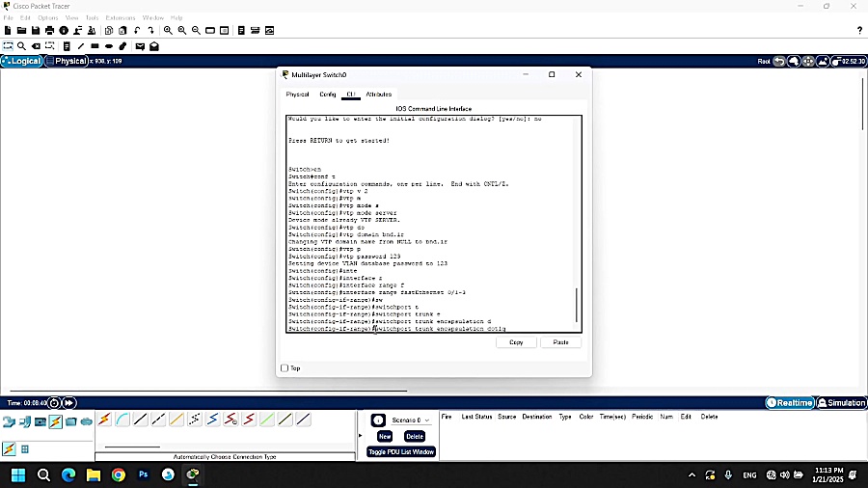868x488 pixels.
Task: Click the Zoom Out magnifier icon
Action: [196, 31]
